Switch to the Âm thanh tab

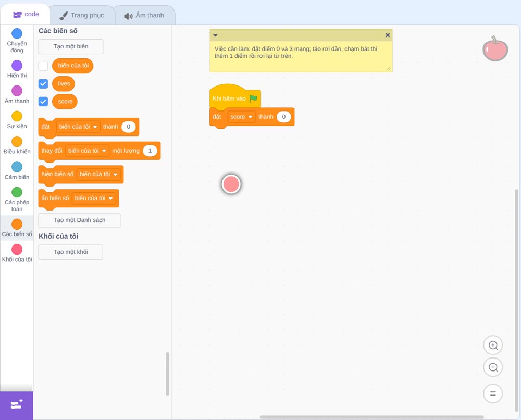tap(144, 15)
